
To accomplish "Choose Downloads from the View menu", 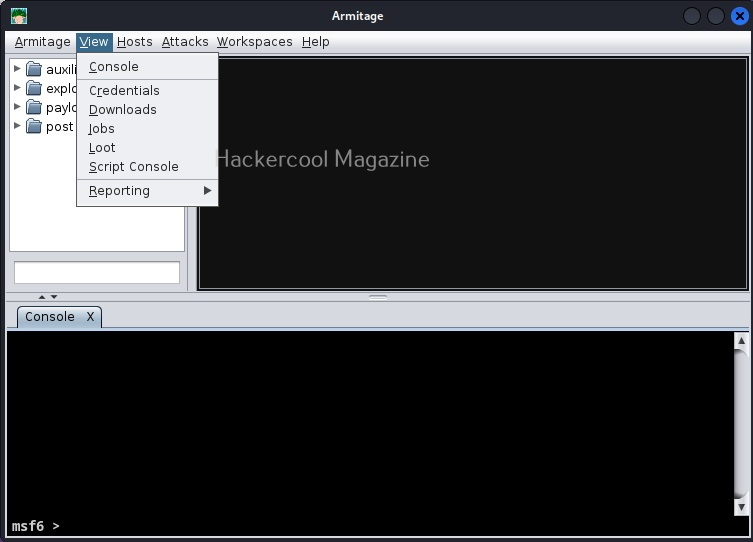I will coord(147,109).
